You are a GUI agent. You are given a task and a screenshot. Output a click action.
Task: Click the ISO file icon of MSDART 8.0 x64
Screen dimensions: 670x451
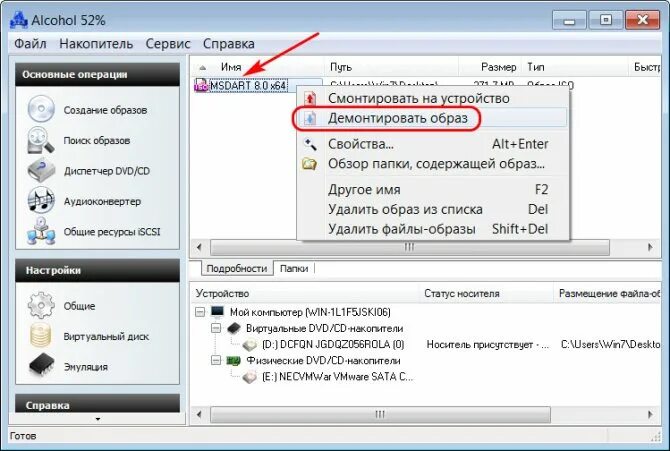[201, 85]
